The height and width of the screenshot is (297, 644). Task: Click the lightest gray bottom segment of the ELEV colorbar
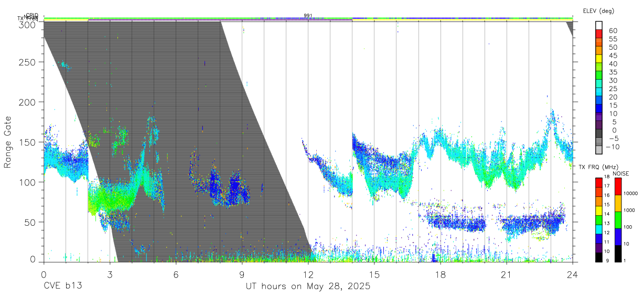coord(599,150)
